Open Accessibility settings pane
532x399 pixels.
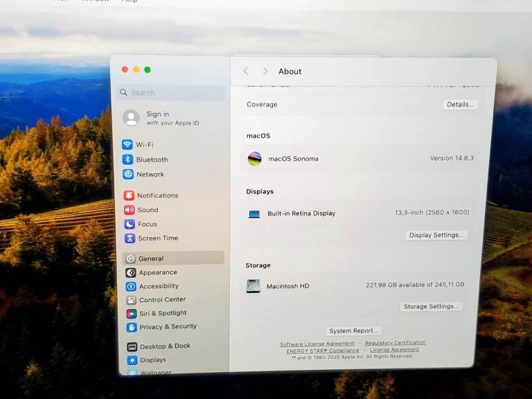click(x=159, y=286)
